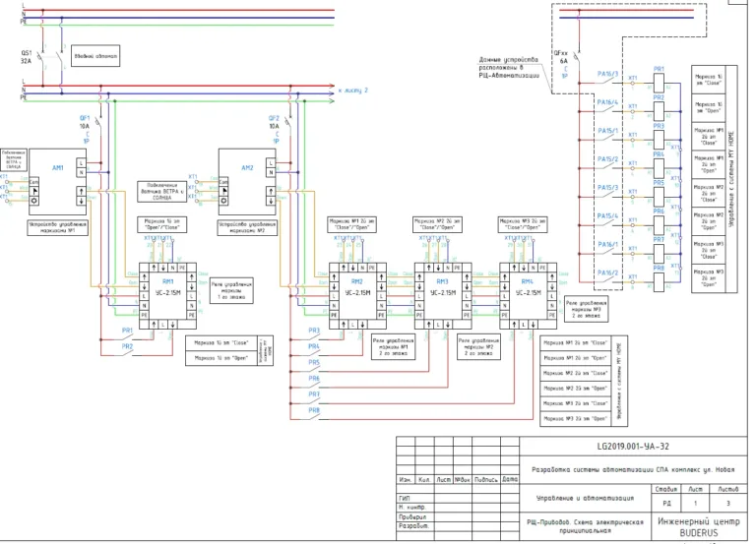Select the QFxx 6A breaker symbol
The width and height of the screenshot is (756, 544).
578,60
